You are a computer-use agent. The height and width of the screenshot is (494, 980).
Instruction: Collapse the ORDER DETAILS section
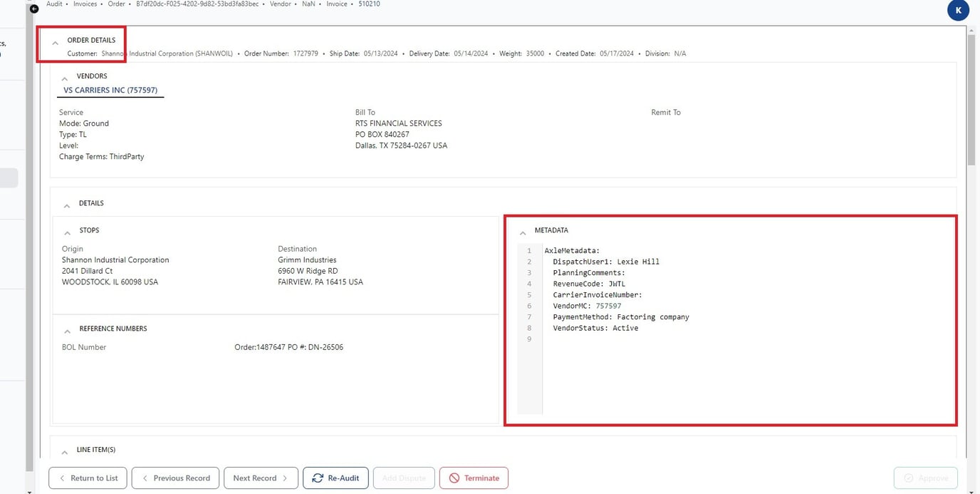pyautogui.click(x=56, y=41)
